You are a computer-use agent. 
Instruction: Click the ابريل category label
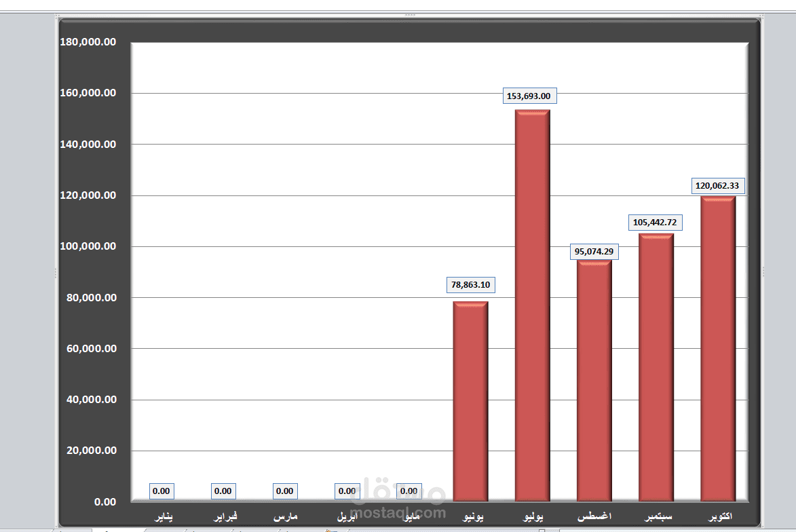[347, 517]
